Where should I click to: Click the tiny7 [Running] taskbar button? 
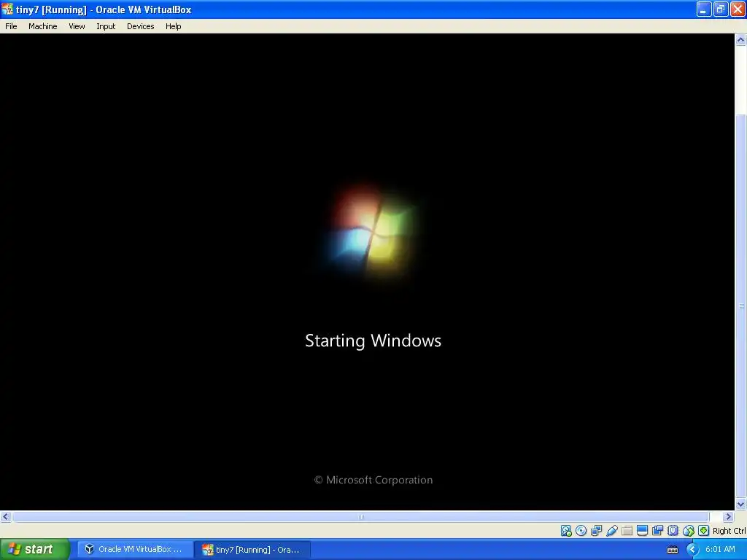252,549
